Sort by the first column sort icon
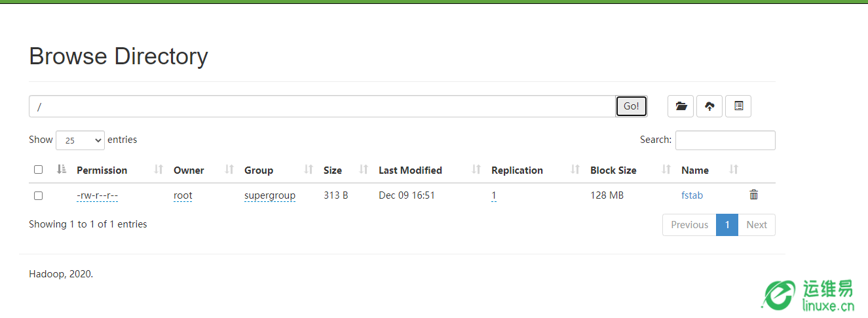This screenshot has width=868, height=318. [62, 170]
